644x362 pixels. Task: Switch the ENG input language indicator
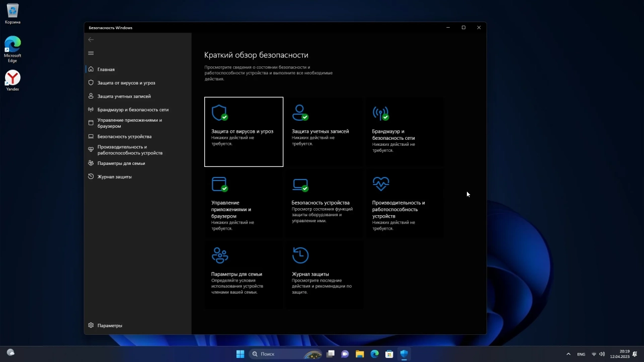click(x=581, y=354)
